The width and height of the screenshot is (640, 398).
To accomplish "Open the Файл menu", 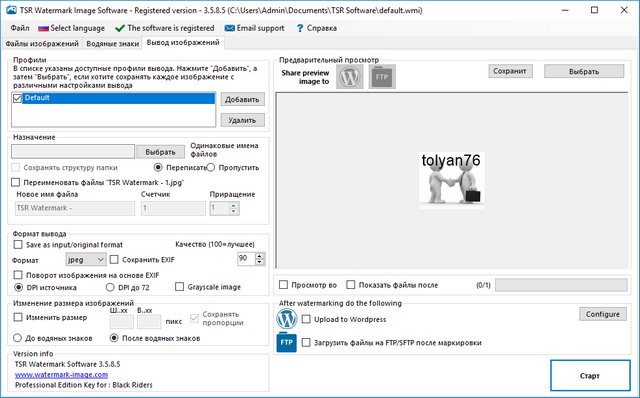I will pyautogui.click(x=20, y=28).
